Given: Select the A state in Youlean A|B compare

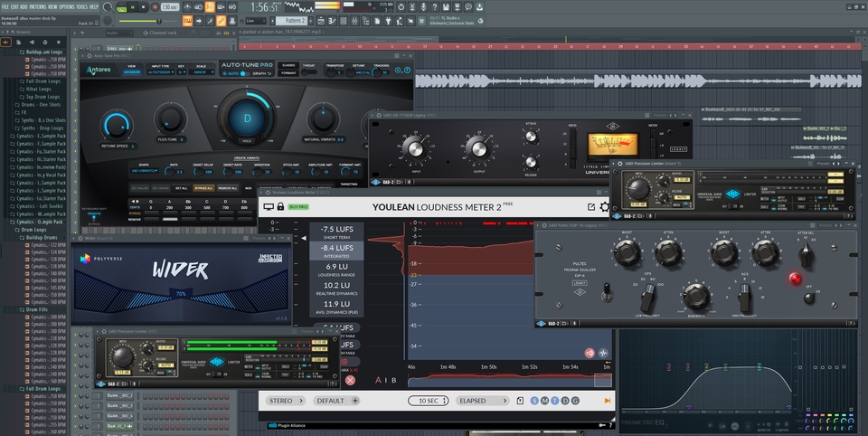Looking at the screenshot, I should (x=378, y=380).
